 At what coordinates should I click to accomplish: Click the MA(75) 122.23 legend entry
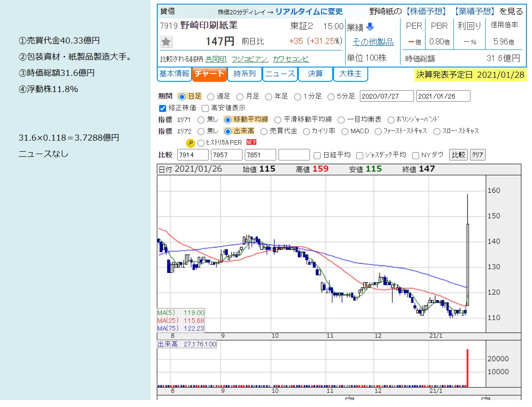180,328
